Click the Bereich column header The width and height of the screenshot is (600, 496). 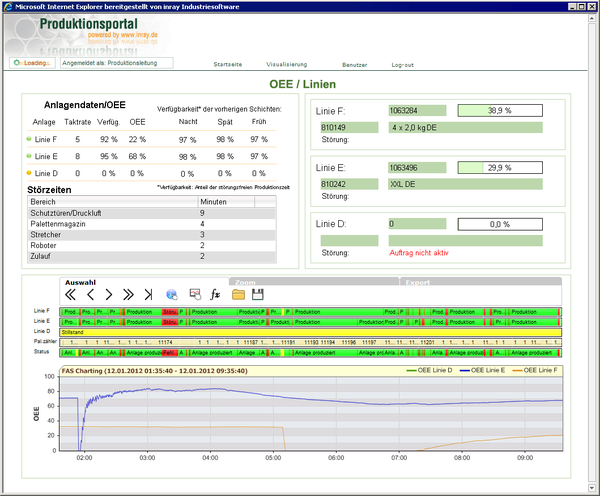(113, 202)
